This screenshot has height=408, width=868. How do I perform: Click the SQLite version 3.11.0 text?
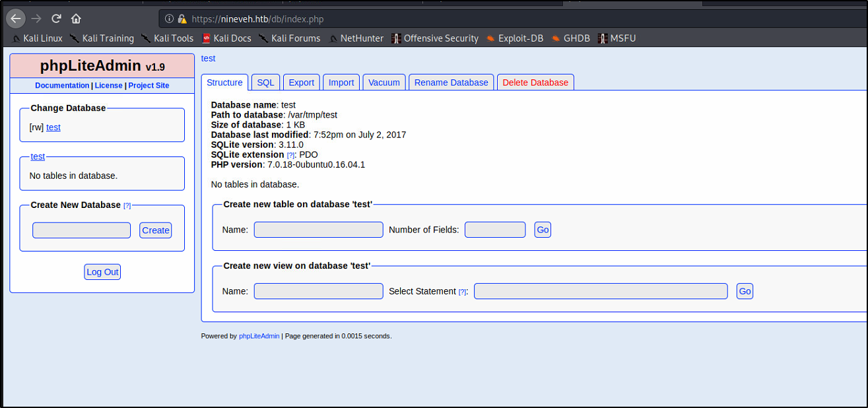coord(257,145)
